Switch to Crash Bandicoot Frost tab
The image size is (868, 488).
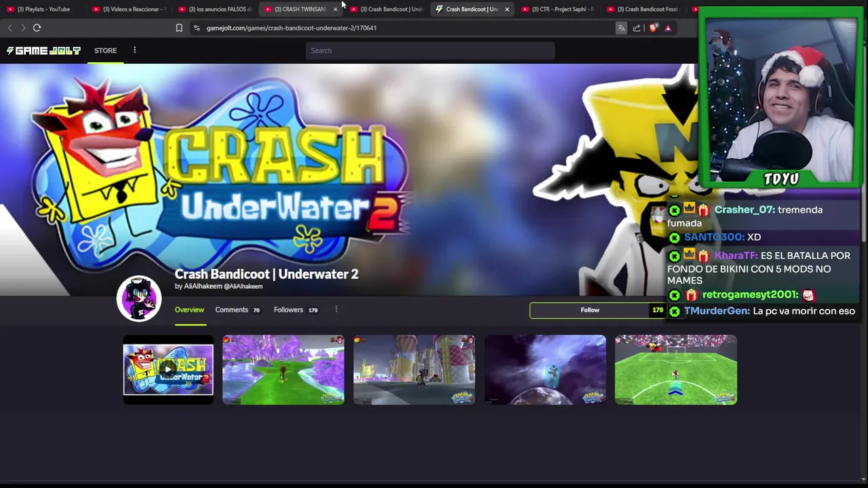(643, 9)
